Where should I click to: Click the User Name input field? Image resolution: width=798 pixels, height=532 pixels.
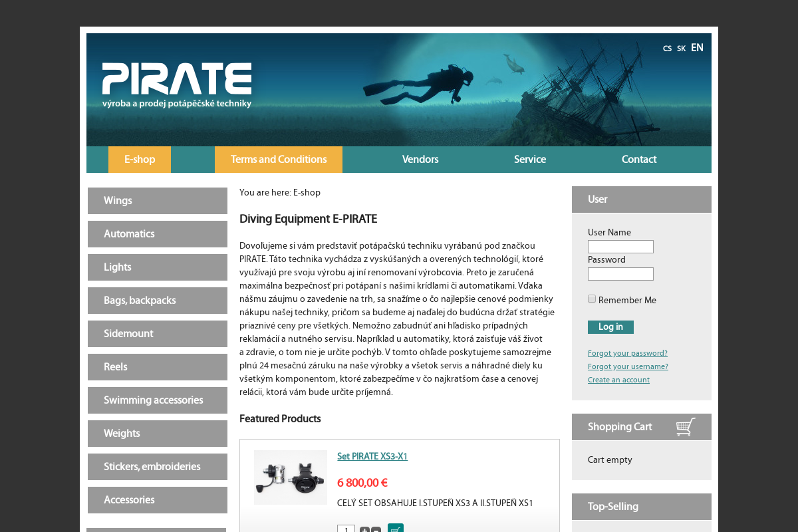point(620,246)
